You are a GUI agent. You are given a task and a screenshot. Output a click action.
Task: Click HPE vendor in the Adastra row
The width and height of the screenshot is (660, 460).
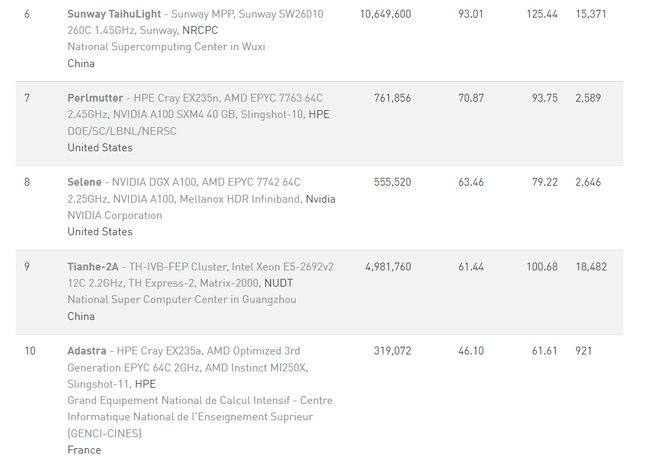145,384
